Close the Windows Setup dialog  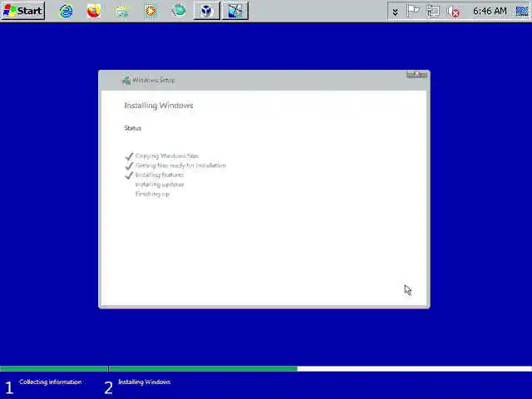[416, 74]
